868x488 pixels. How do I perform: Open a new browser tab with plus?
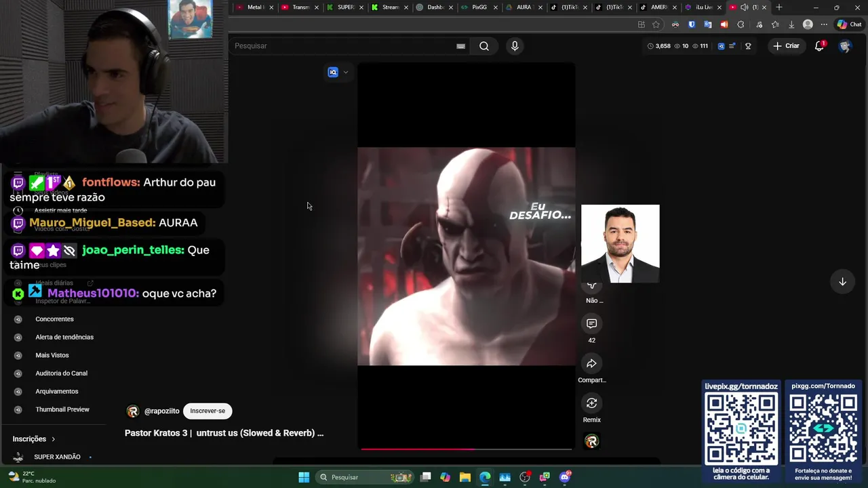coord(779,7)
